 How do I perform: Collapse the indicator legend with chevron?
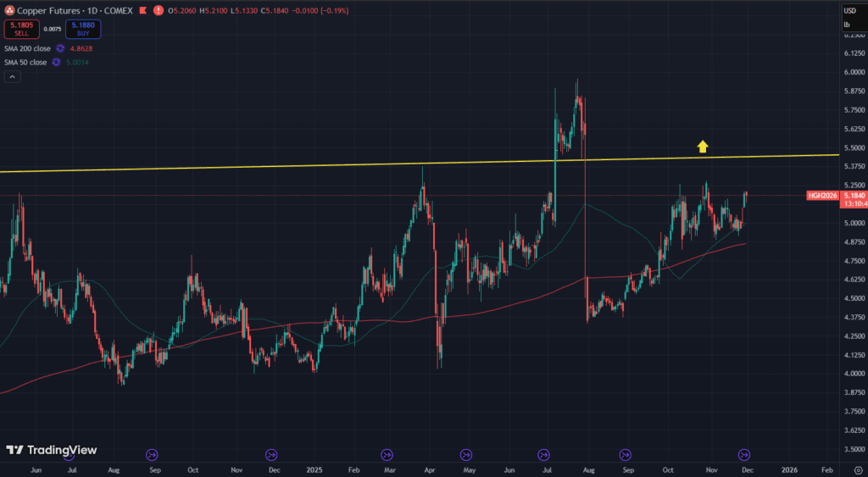click(x=12, y=77)
